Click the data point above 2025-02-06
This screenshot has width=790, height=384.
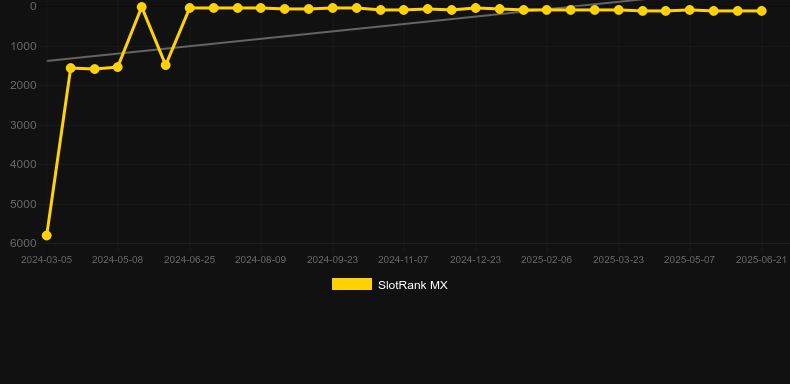pos(547,10)
